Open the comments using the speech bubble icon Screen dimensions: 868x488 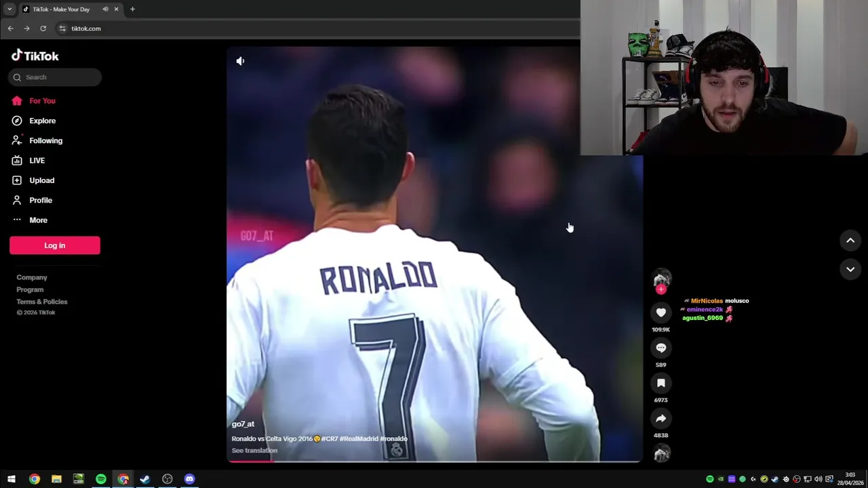pyautogui.click(x=661, y=348)
